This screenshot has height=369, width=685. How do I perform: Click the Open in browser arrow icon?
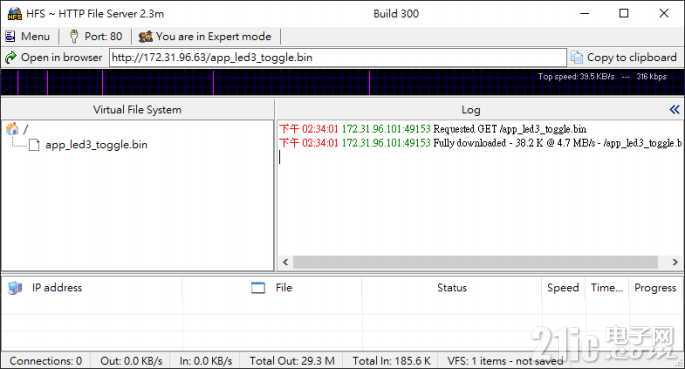(10, 57)
